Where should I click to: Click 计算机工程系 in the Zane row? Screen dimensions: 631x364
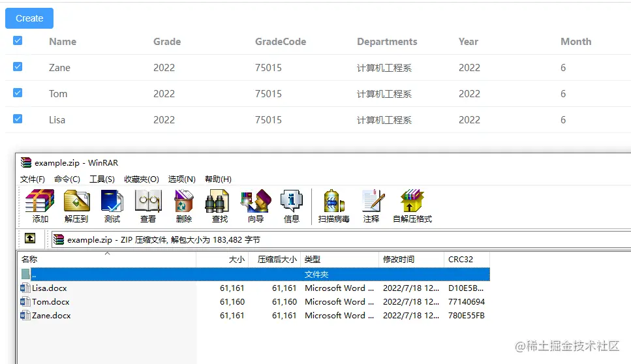point(384,68)
